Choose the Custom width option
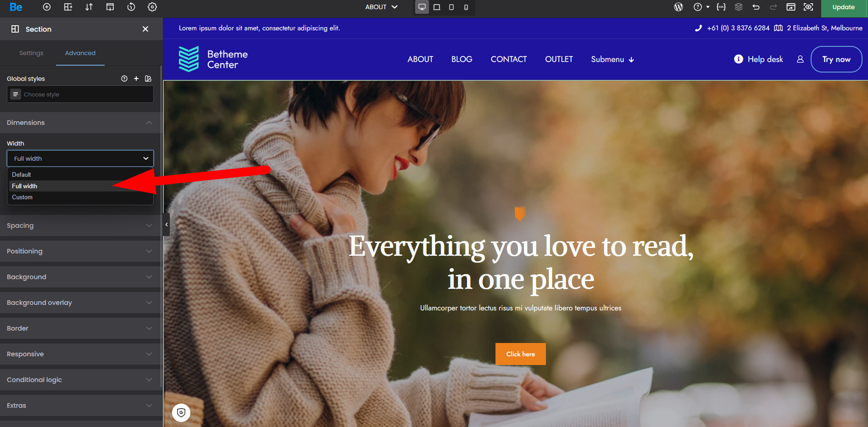 click(80, 197)
